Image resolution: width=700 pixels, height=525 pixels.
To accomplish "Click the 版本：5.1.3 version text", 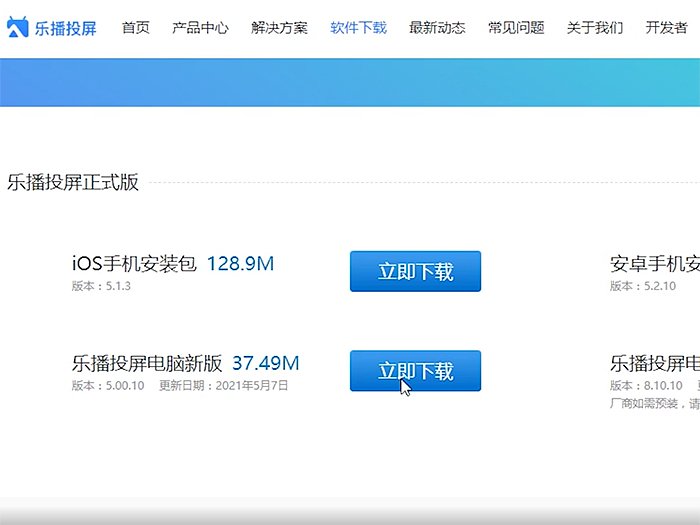I will click(x=101, y=286).
